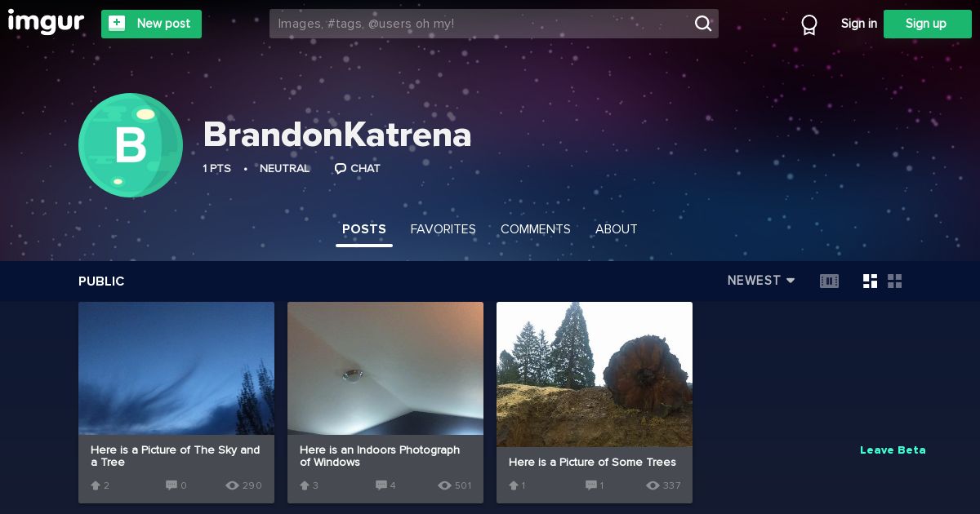Switch to the FAVORITES tab

443,229
